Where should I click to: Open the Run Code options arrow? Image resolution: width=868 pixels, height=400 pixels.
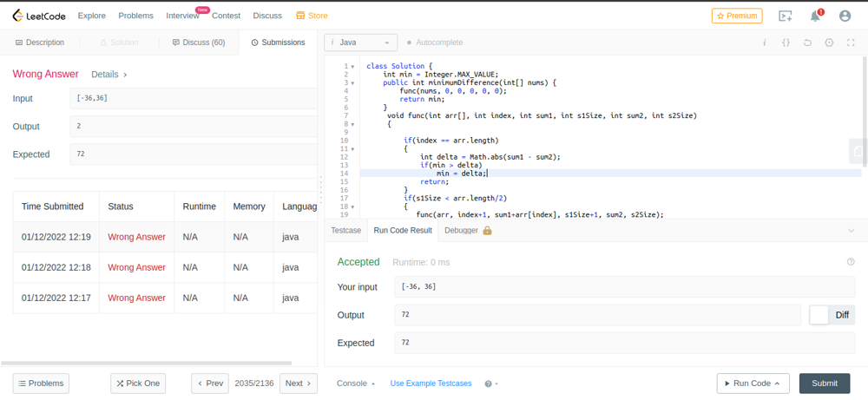coord(778,384)
